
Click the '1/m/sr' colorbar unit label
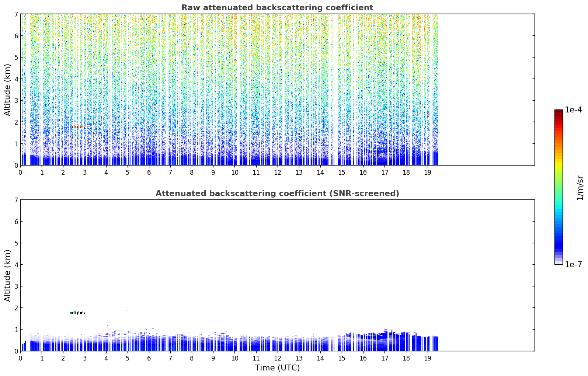tap(580, 188)
